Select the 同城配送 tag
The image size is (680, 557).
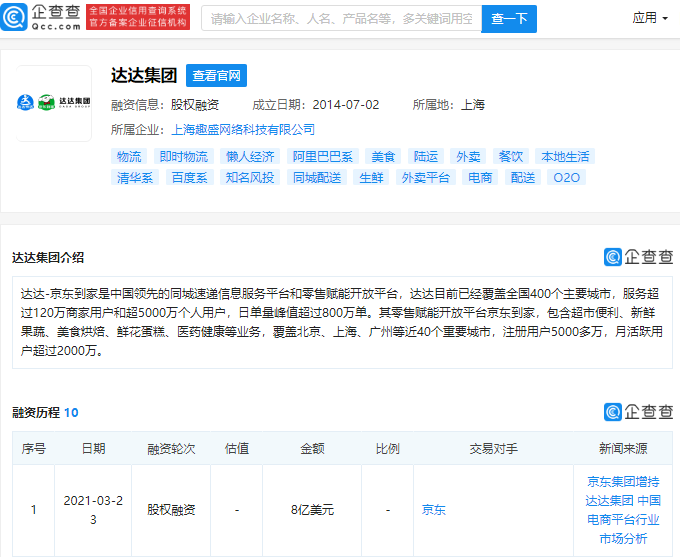click(x=317, y=177)
